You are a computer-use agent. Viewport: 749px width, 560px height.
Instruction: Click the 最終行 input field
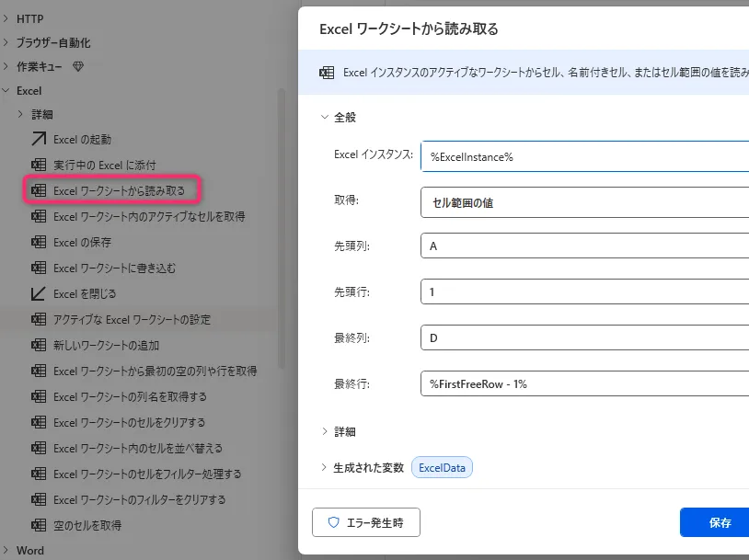click(x=584, y=383)
